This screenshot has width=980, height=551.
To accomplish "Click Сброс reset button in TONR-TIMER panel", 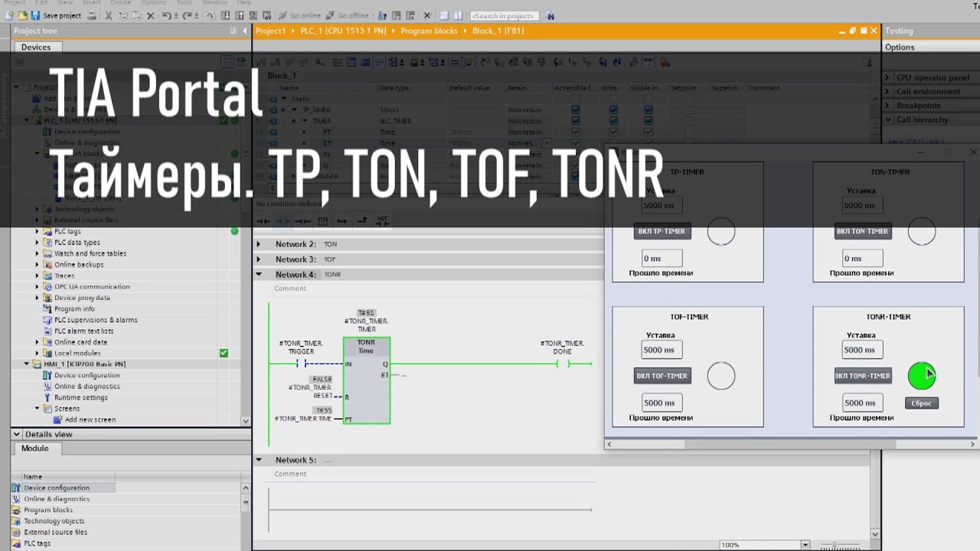I will 921,403.
